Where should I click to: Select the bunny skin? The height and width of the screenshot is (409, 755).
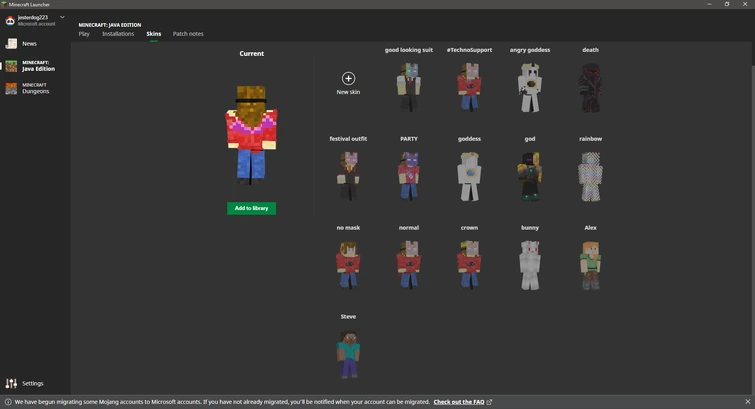point(530,265)
